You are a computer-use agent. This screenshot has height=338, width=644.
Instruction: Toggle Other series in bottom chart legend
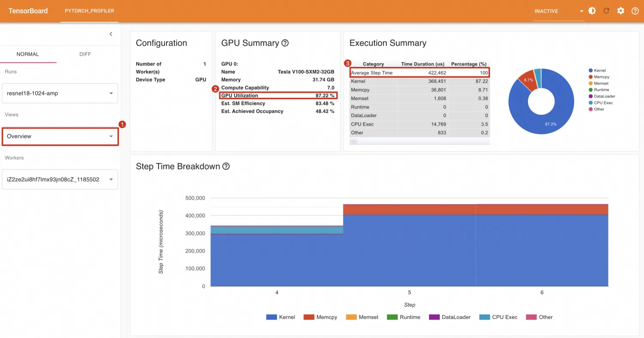[539, 317]
